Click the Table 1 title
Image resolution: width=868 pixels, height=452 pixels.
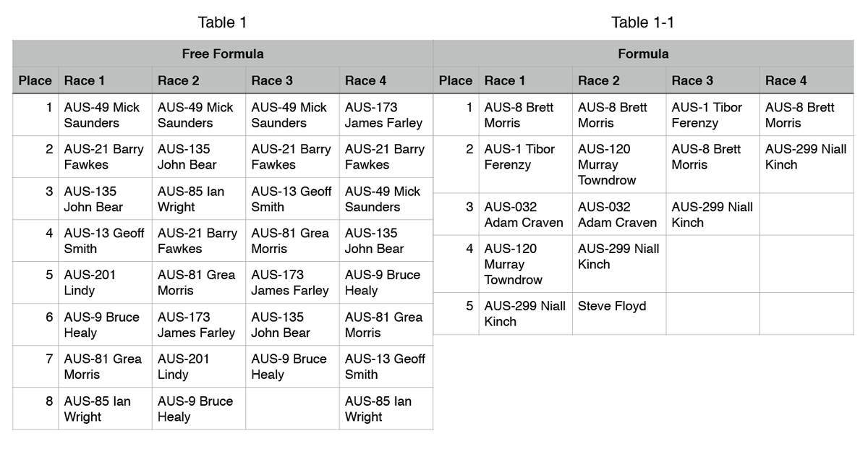(x=222, y=22)
